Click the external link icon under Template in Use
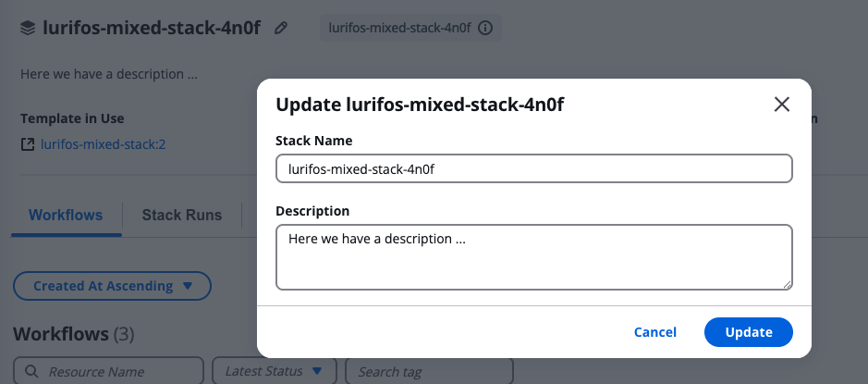Image resolution: width=868 pixels, height=384 pixels. [29, 144]
